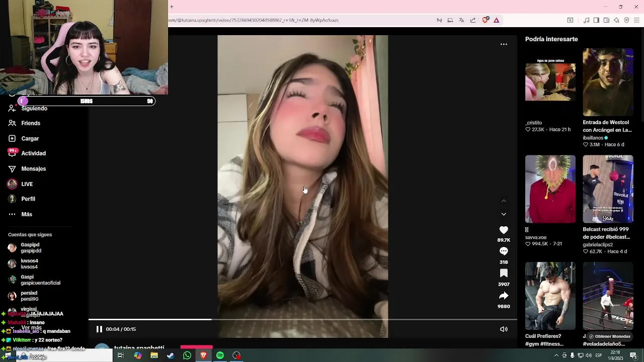
Task: Like the video with the heart icon
Action: [504, 230]
